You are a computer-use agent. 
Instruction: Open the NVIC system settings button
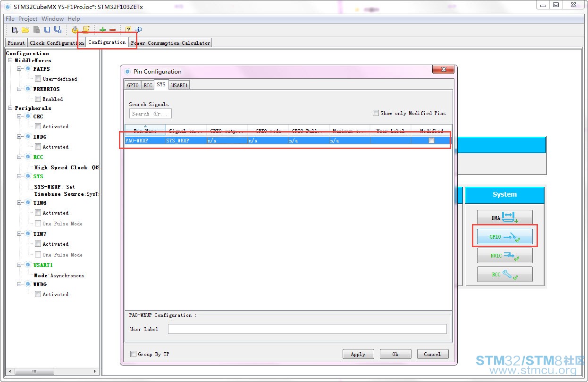tap(504, 256)
